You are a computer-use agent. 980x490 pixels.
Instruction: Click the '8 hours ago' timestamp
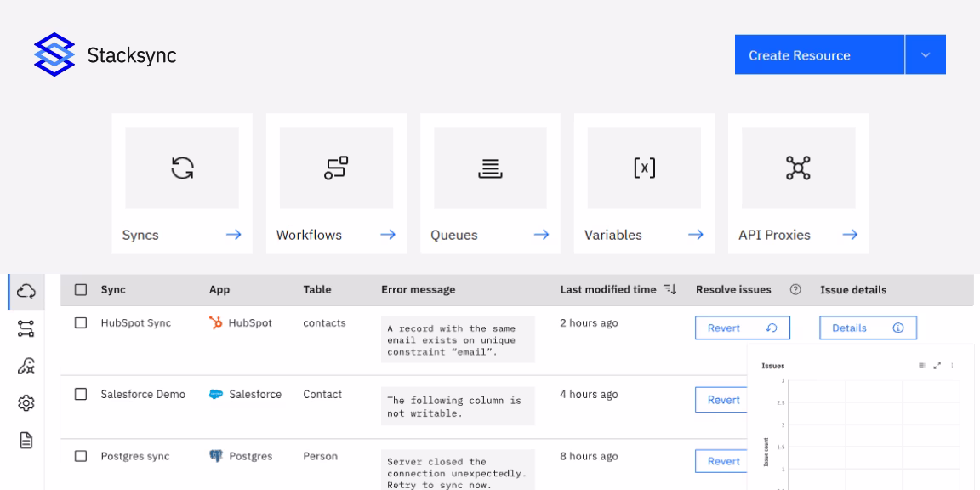click(589, 456)
